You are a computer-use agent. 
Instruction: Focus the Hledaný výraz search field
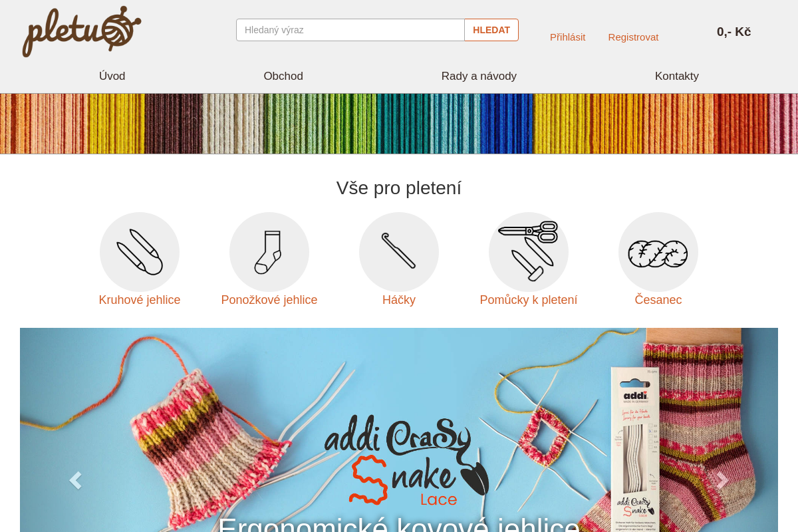(350, 30)
